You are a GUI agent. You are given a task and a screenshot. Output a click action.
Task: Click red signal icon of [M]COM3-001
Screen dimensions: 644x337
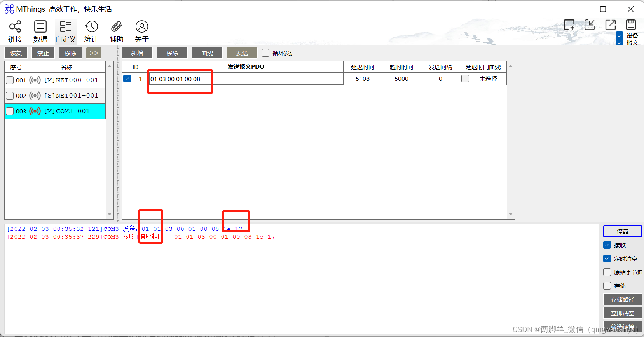click(x=35, y=111)
